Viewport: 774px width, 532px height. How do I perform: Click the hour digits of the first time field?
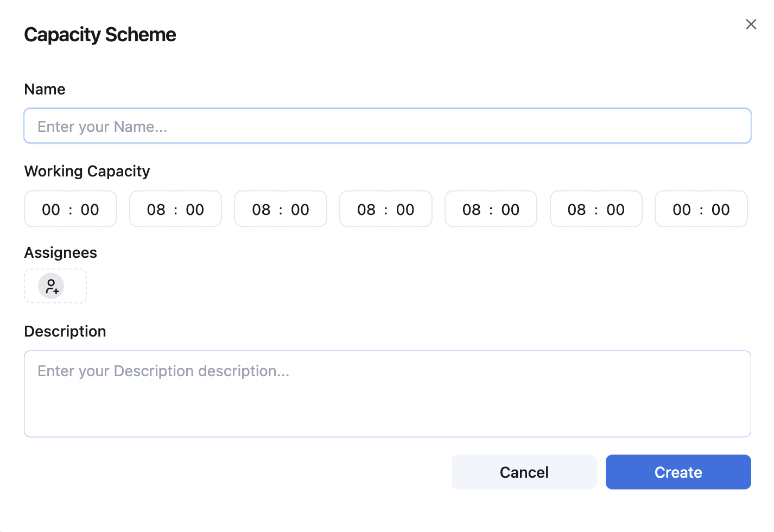click(x=50, y=209)
